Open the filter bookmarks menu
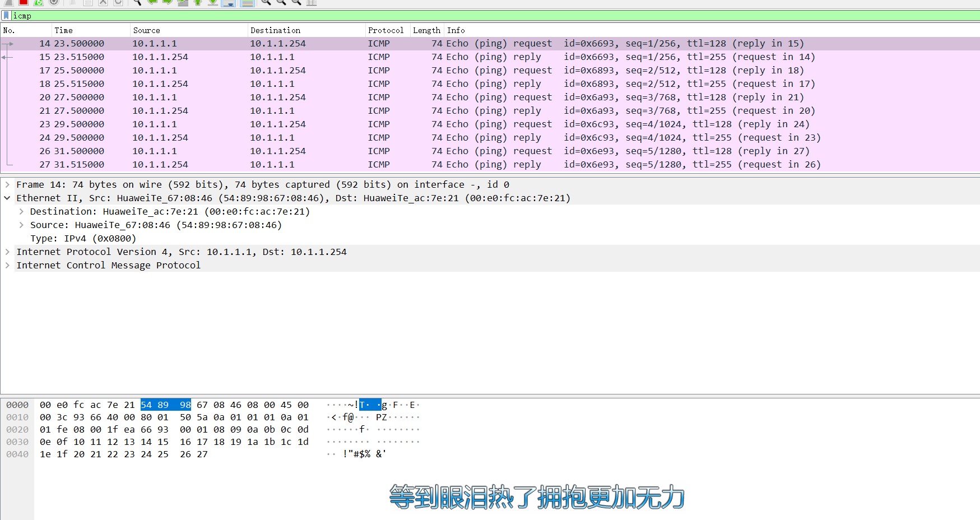980x520 pixels. pyautogui.click(x=5, y=16)
